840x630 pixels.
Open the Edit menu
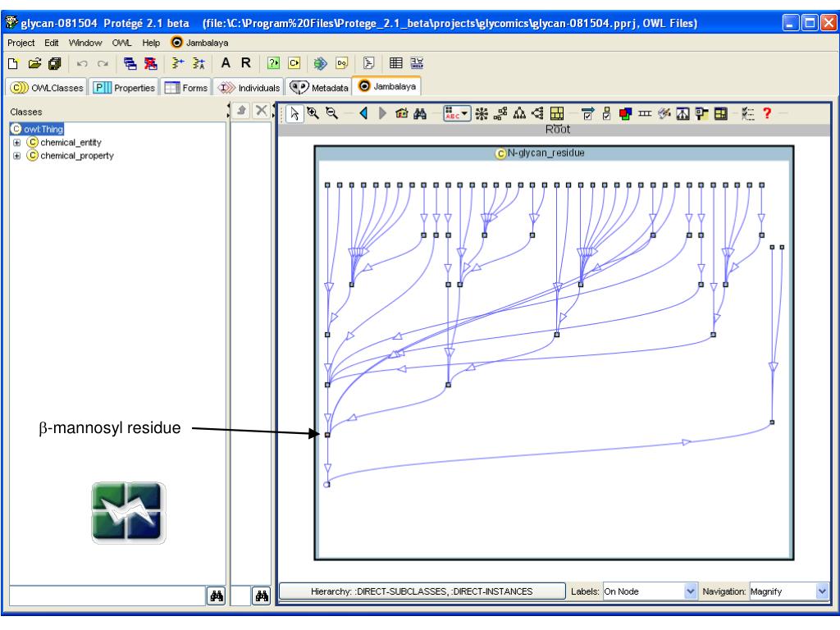pyautogui.click(x=52, y=43)
